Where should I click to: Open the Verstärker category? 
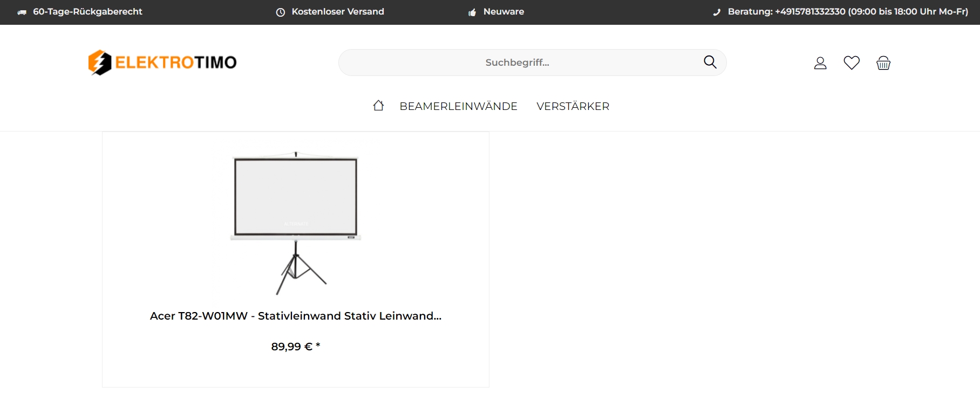click(573, 106)
